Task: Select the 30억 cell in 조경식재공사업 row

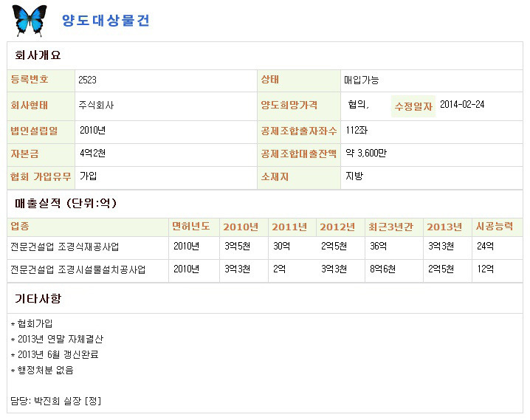Action: point(281,246)
